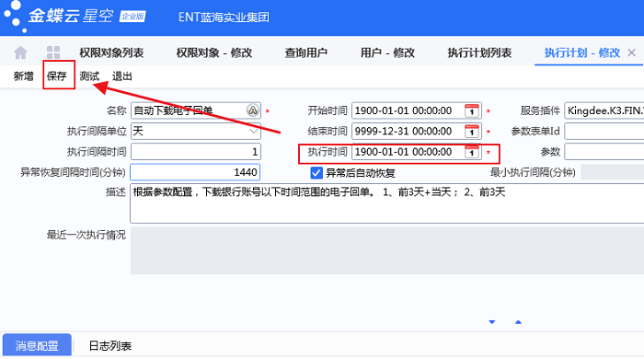Click inside the 描述 text area
644x359 pixels.
point(387,203)
